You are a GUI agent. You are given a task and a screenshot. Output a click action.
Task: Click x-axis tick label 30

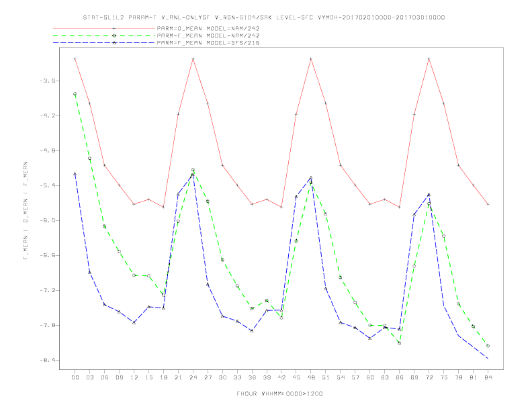[222, 377]
